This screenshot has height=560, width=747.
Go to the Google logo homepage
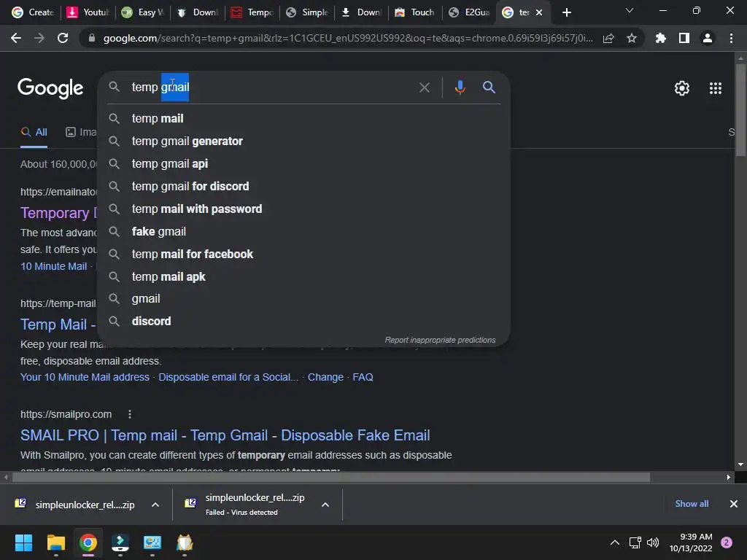coord(50,88)
